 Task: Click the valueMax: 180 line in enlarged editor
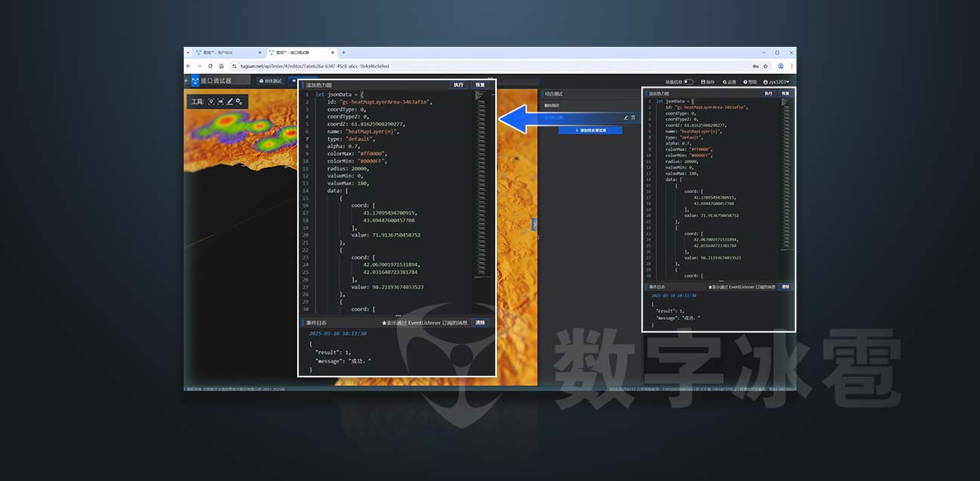point(348,183)
